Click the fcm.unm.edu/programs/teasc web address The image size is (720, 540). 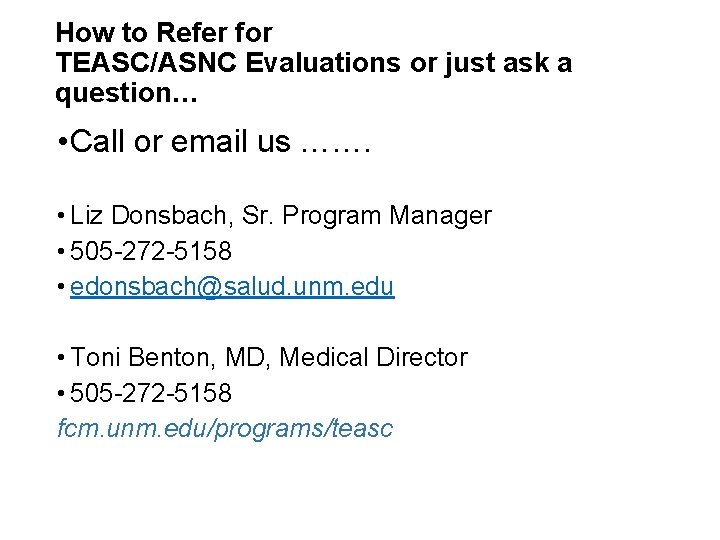225,429
